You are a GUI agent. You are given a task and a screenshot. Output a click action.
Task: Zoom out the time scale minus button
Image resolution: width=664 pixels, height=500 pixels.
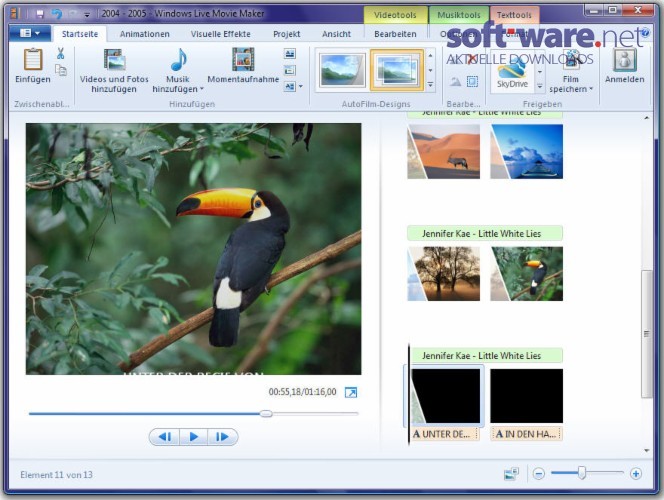tap(539, 473)
